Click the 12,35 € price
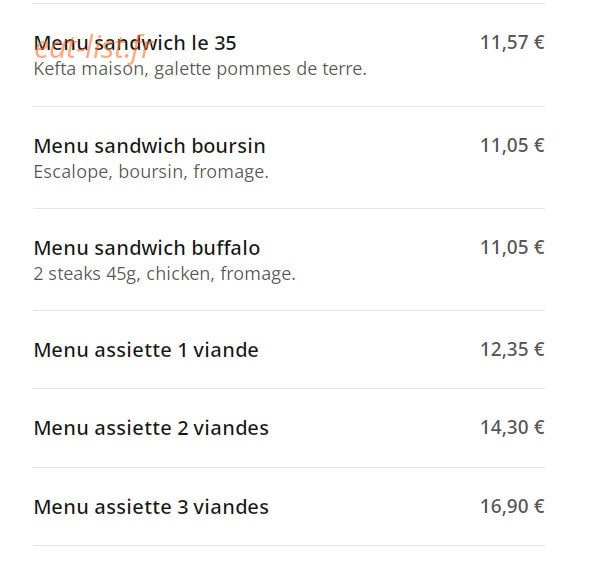 512,349
